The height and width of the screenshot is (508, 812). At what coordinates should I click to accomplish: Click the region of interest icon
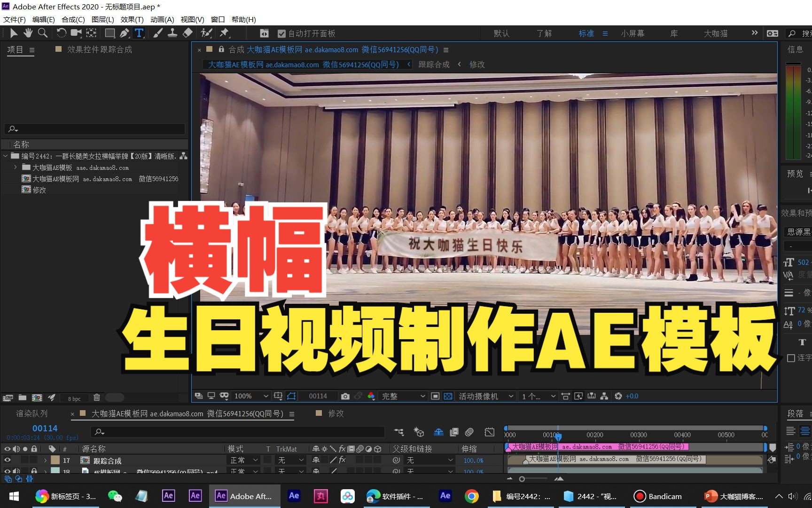pos(435,396)
